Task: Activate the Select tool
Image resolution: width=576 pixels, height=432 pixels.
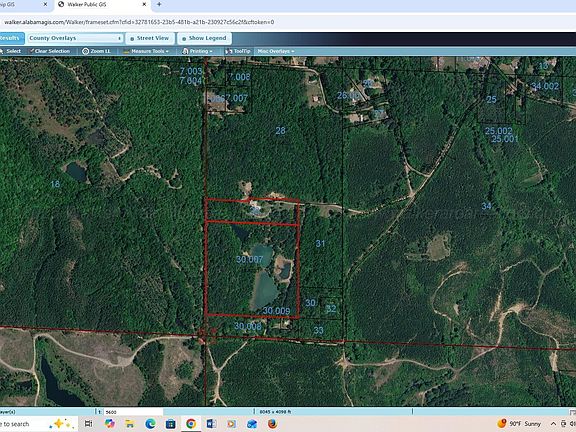Action: pos(11,51)
